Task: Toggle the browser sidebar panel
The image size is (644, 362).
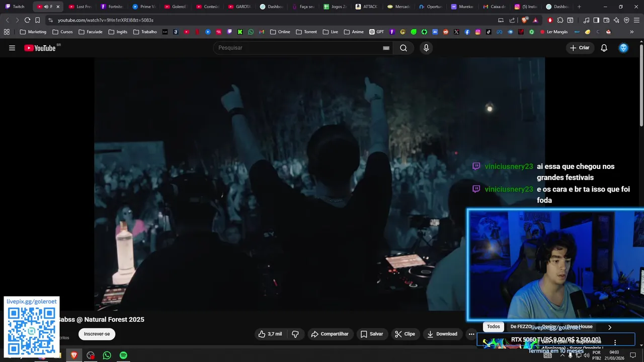Action: coord(596,20)
